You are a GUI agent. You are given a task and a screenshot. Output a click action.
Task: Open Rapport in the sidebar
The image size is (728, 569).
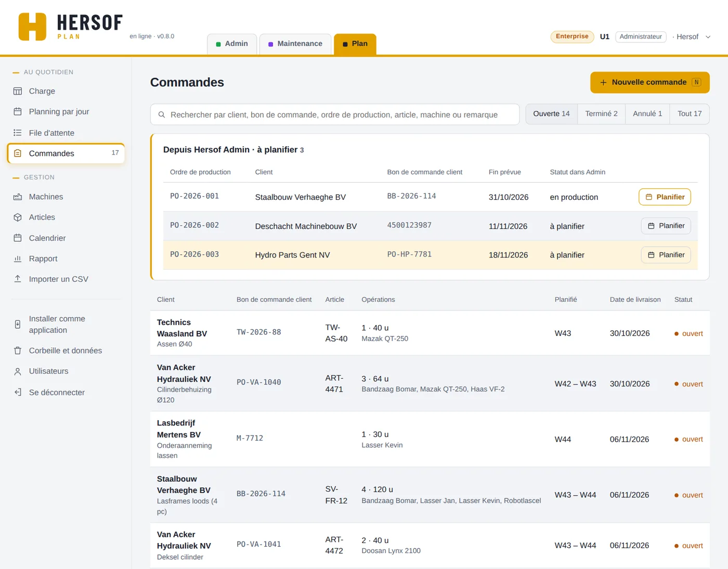point(66,258)
